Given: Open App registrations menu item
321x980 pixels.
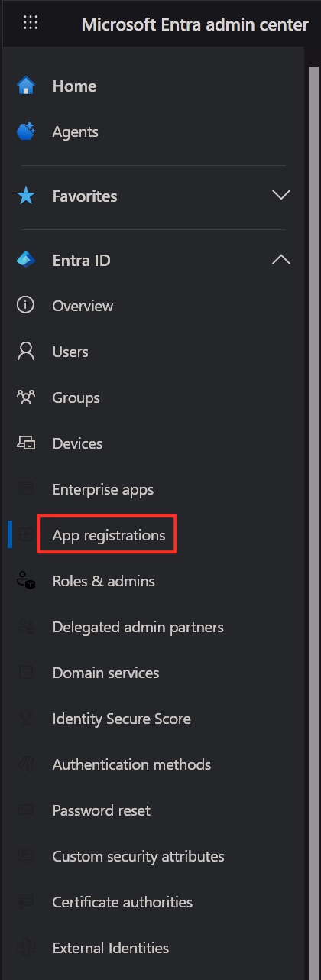Looking at the screenshot, I should click(x=109, y=535).
